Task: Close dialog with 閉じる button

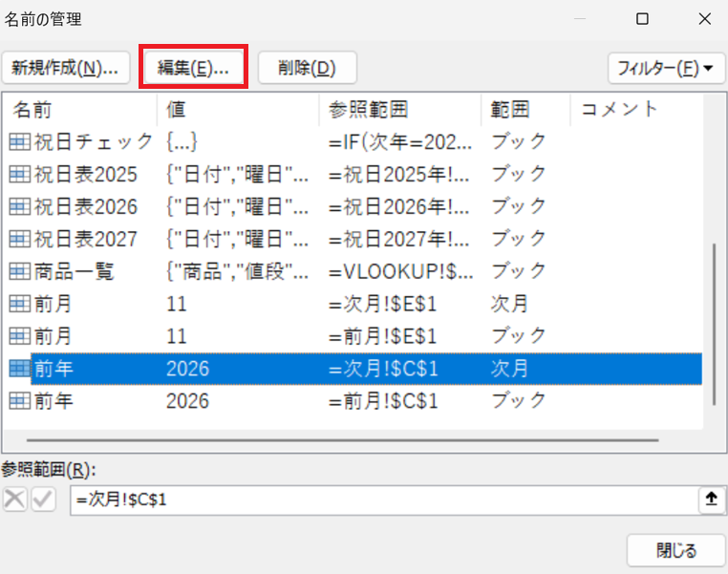Action: pos(675,550)
